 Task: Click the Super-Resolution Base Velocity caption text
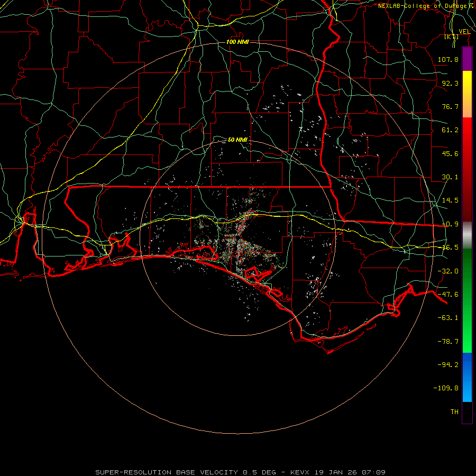241,472
